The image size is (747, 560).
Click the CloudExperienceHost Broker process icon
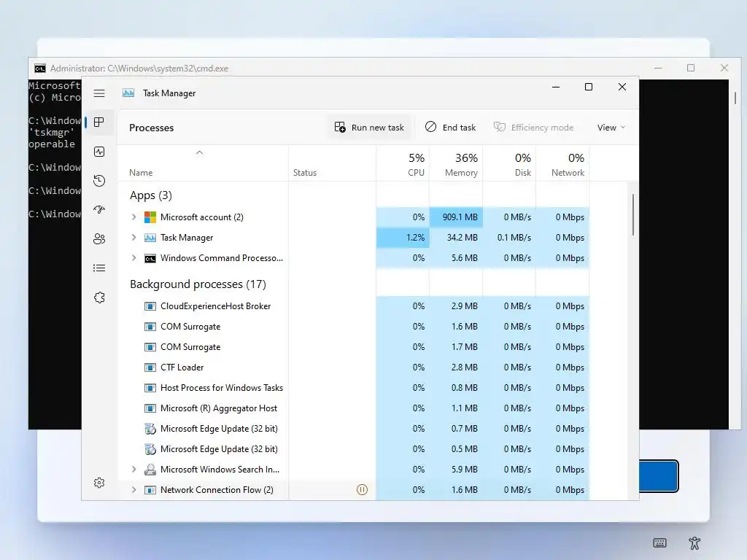point(150,306)
